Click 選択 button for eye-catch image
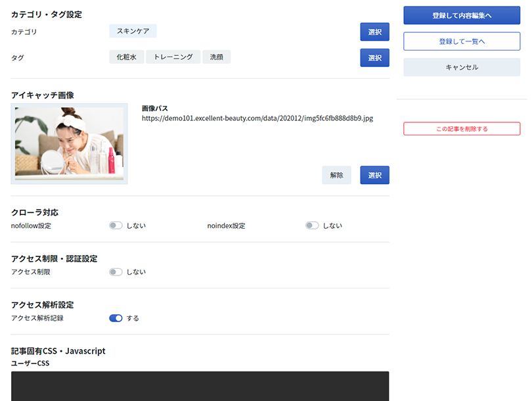 click(x=374, y=176)
